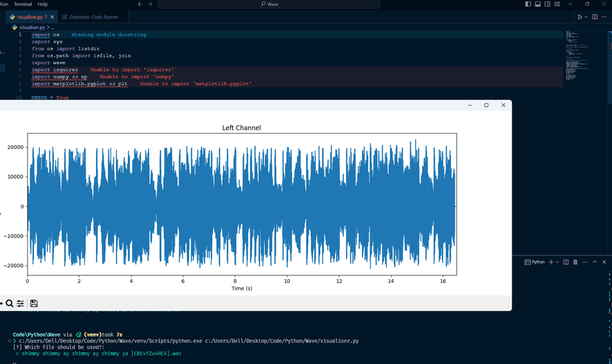This screenshot has width=612, height=364.
Task: Close the matplotlib figure window
Action: click(503, 106)
